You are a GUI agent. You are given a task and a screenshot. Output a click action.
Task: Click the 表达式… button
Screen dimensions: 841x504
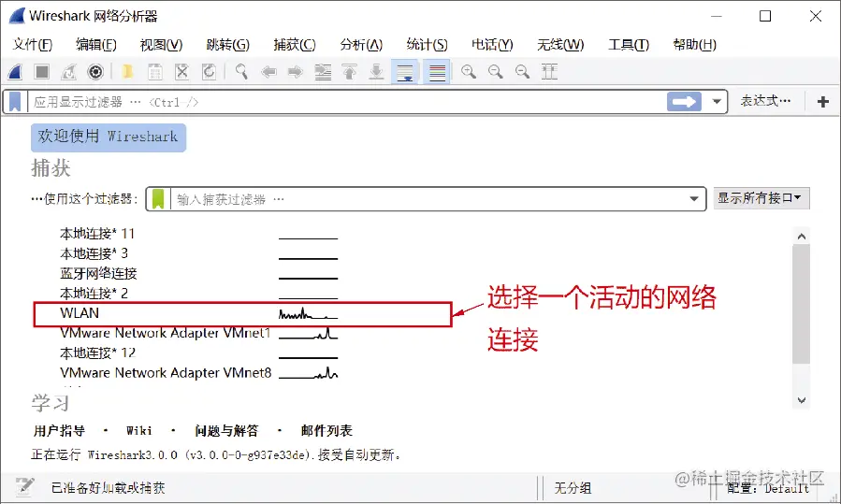[765, 101]
